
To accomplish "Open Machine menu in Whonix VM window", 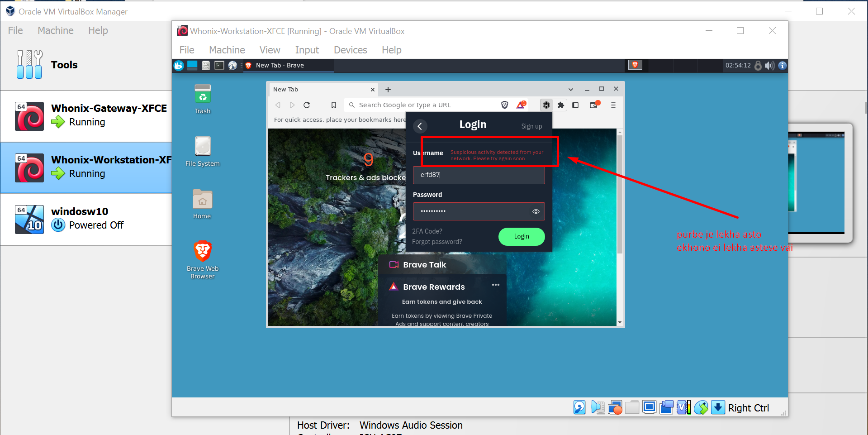I will [227, 50].
